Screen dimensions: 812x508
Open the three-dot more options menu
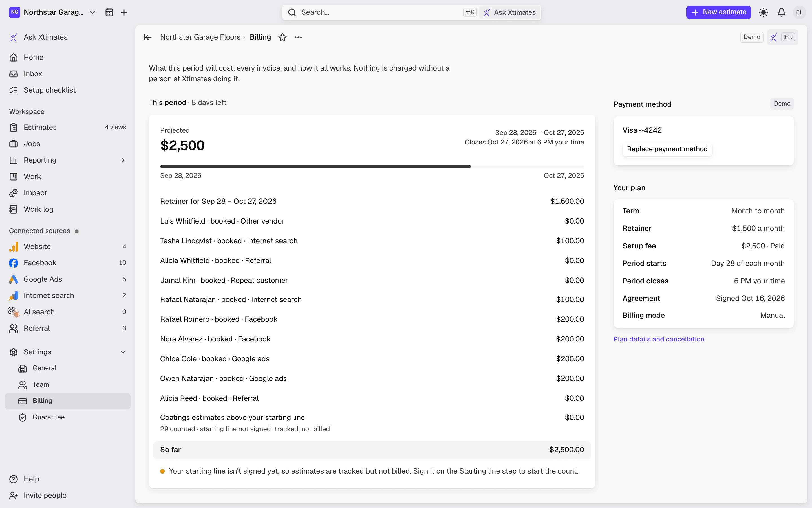click(298, 37)
